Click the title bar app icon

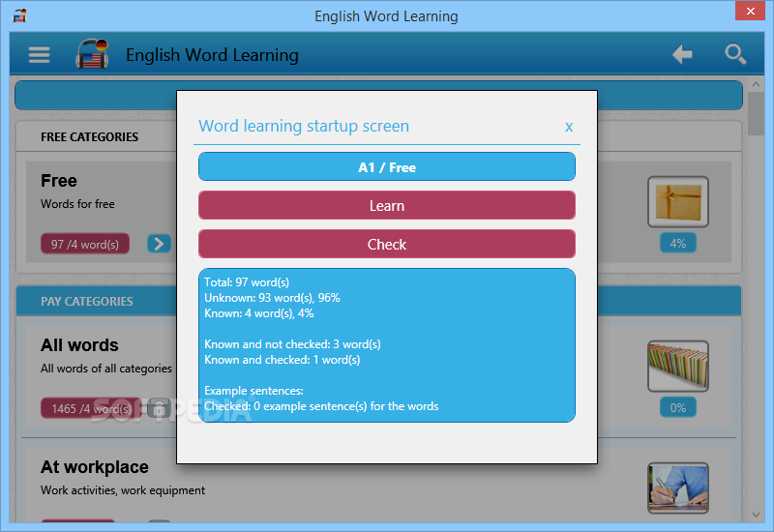coord(19,15)
